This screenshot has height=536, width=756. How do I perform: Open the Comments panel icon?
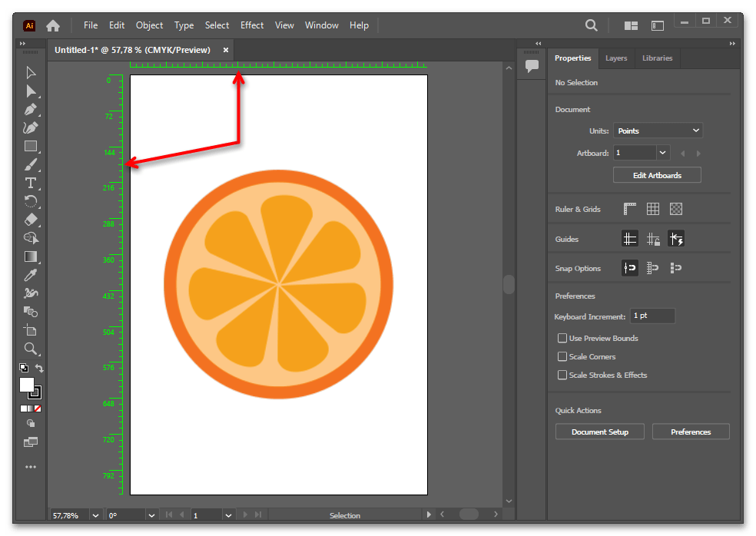(x=532, y=66)
